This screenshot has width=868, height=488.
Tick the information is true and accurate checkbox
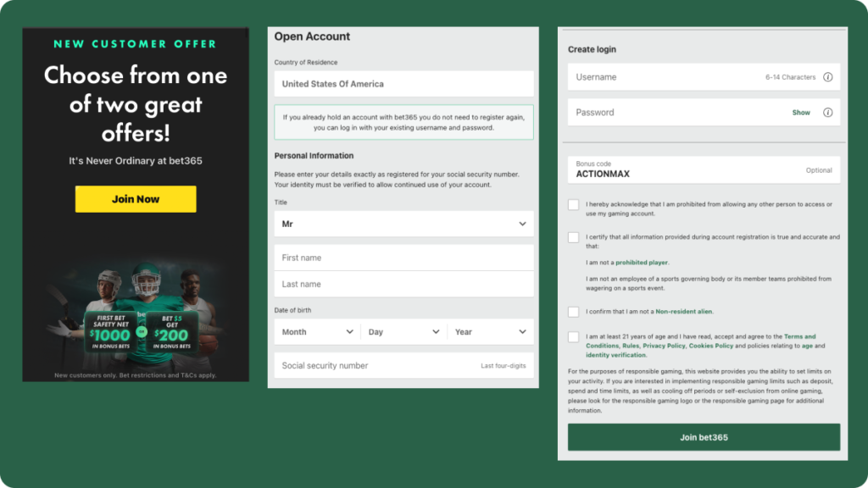pyautogui.click(x=574, y=237)
